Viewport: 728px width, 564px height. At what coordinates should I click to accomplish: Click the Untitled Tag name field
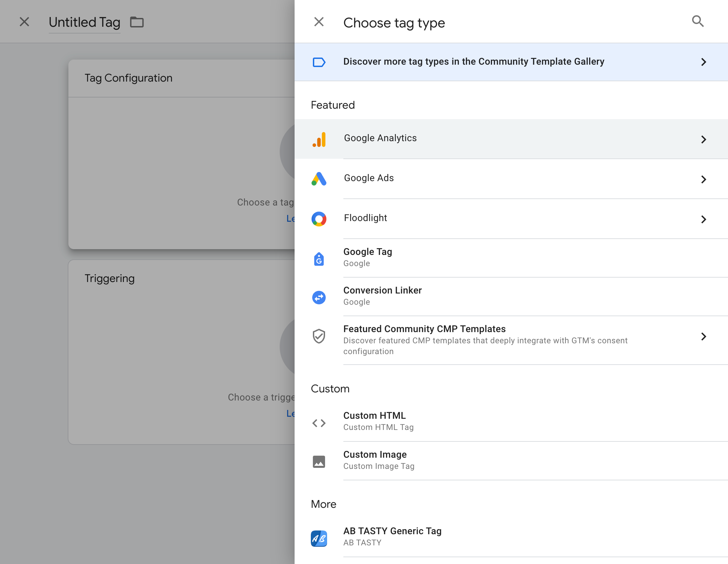pyautogui.click(x=85, y=22)
